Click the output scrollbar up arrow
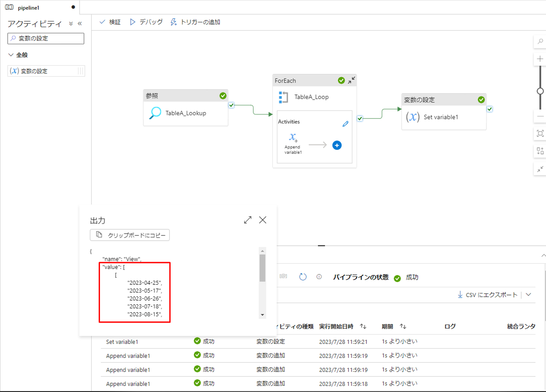The height and width of the screenshot is (392, 546). click(262, 251)
